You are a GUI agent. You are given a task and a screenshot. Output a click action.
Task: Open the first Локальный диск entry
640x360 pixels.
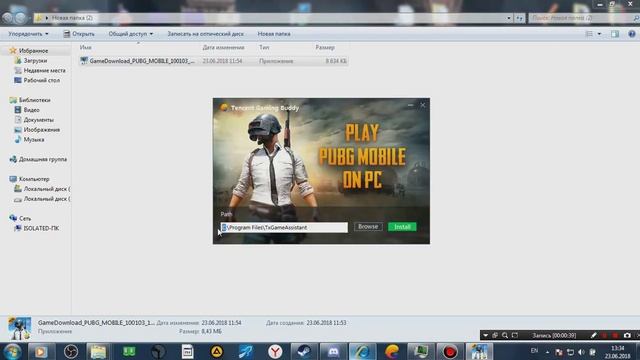point(42,189)
